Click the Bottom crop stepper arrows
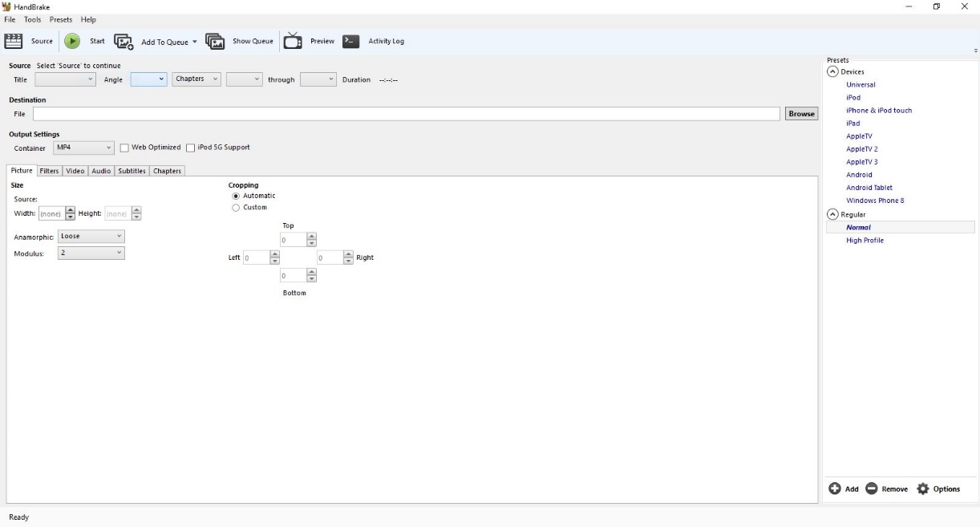Screen dimensions: 980x527 [311, 276]
